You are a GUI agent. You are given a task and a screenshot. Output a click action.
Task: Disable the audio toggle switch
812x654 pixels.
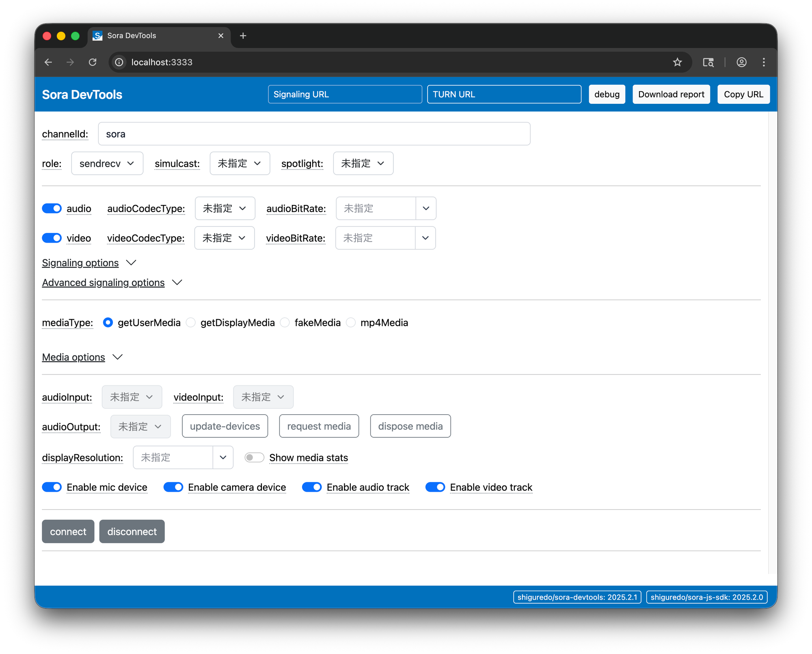[52, 209]
